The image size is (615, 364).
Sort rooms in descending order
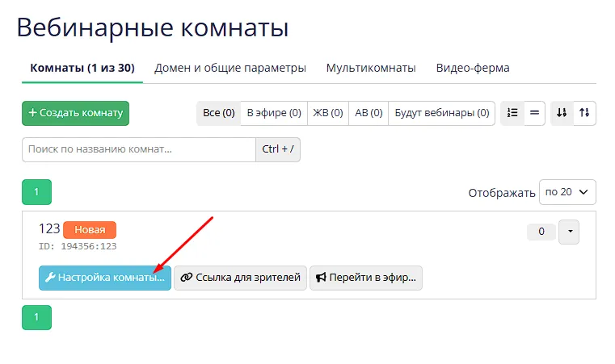coord(562,113)
